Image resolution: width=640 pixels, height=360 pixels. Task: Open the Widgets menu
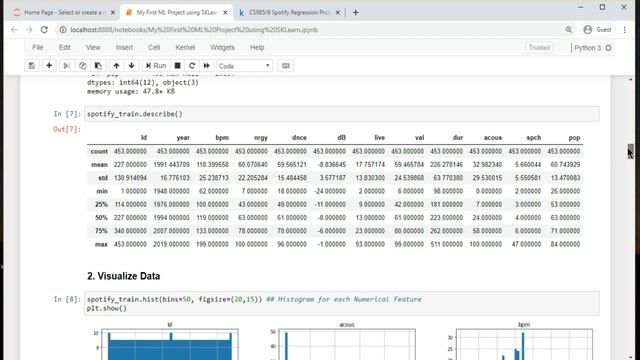coord(222,47)
